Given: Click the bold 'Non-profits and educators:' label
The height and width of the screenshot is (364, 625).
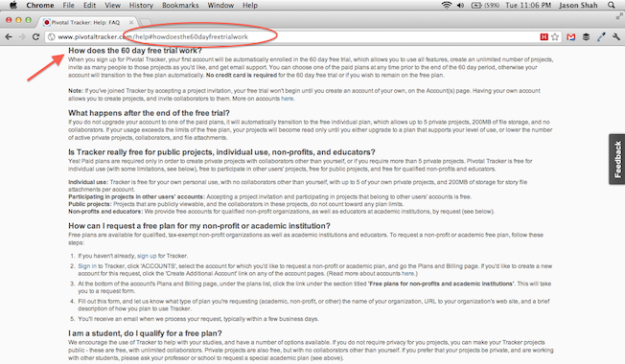Looking at the screenshot, I should click(105, 212).
